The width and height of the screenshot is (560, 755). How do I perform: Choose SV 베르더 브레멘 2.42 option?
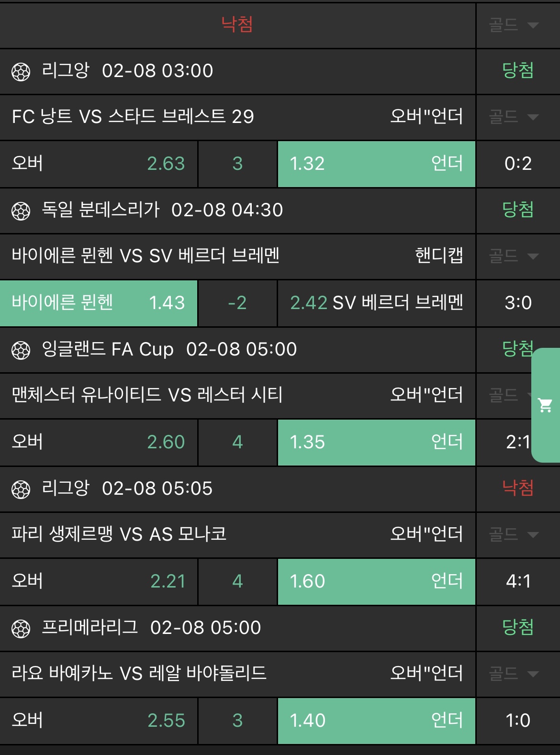coord(376,303)
